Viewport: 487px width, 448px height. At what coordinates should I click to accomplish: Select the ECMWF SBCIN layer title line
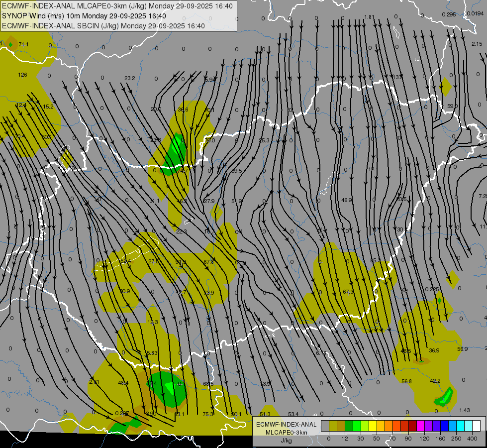(103, 26)
